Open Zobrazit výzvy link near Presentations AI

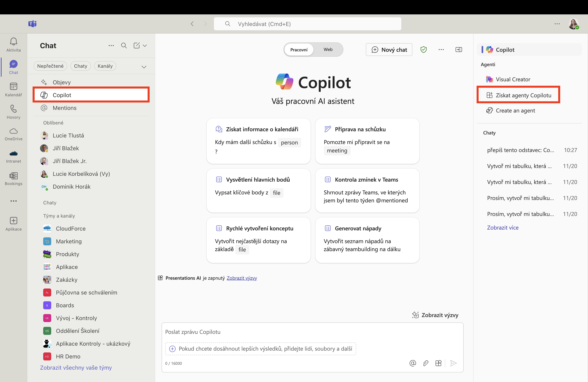pyautogui.click(x=242, y=278)
